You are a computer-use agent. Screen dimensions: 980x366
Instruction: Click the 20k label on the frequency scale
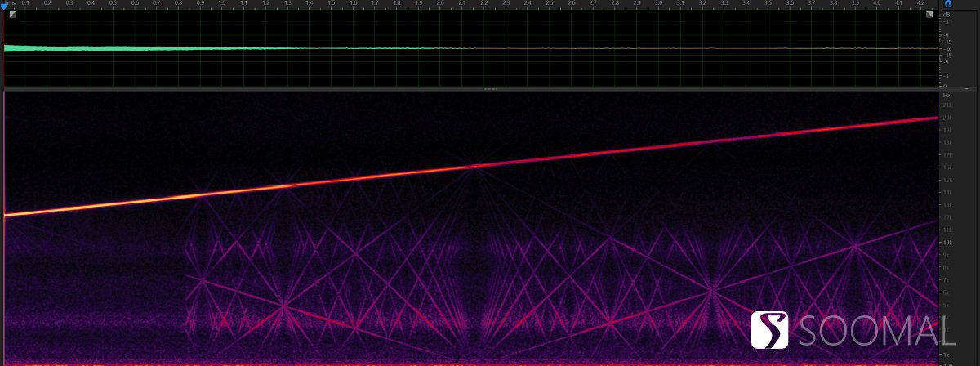coord(947,118)
